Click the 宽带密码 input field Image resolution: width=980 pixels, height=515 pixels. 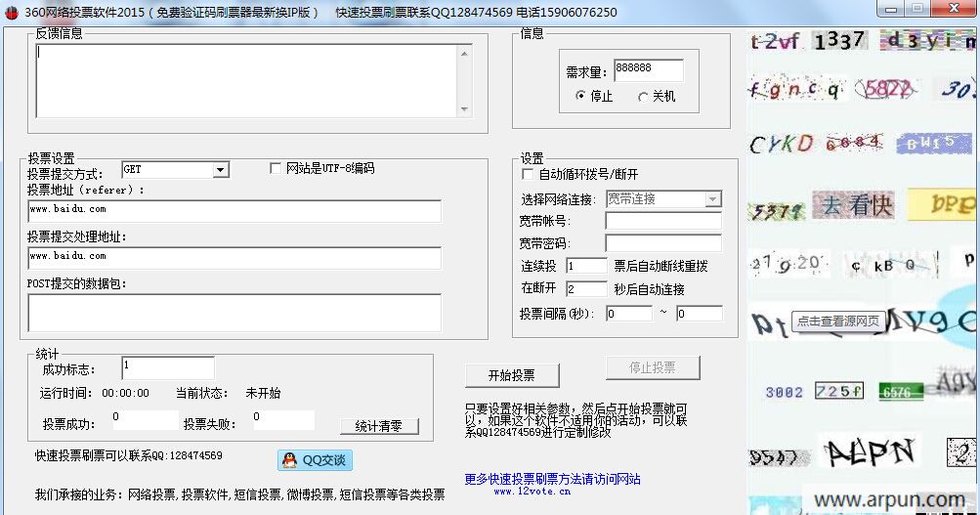(662, 243)
